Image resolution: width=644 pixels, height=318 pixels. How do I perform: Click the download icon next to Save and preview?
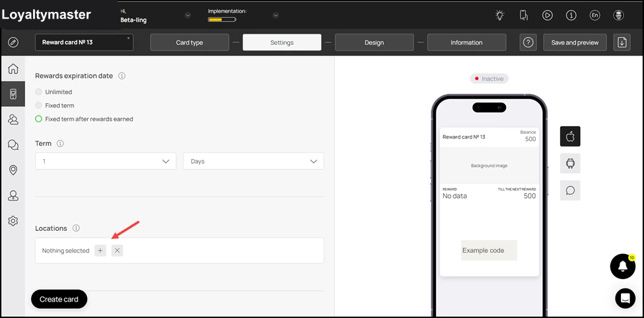point(622,42)
